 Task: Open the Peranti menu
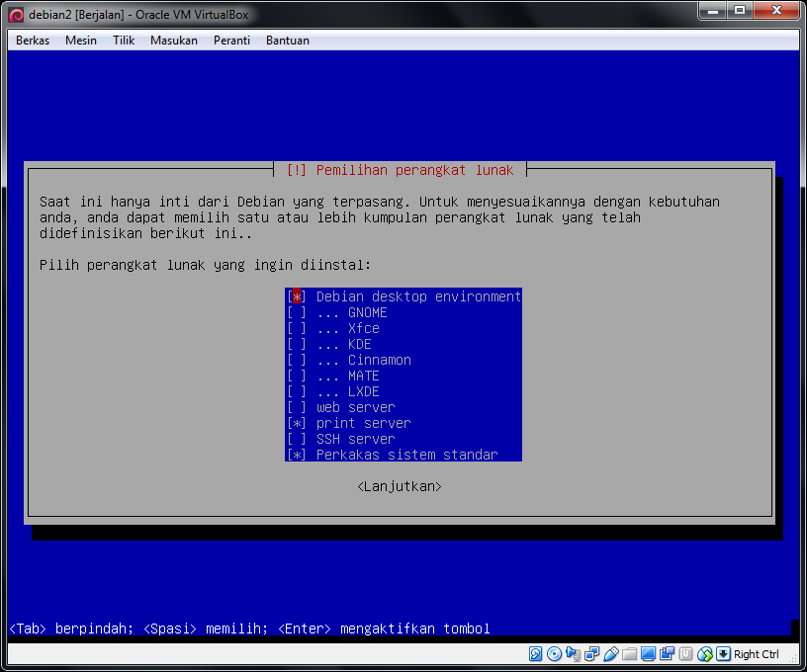231,41
